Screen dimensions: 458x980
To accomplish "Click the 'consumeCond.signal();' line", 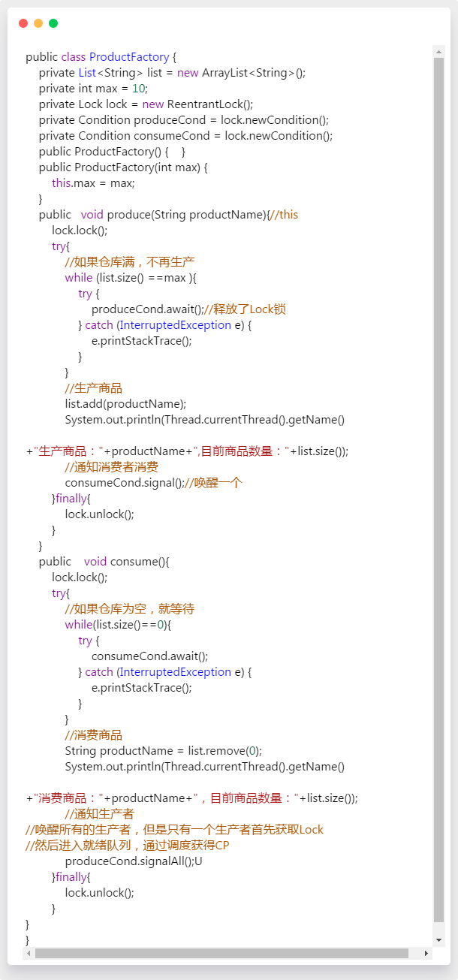I will tap(153, 483).
